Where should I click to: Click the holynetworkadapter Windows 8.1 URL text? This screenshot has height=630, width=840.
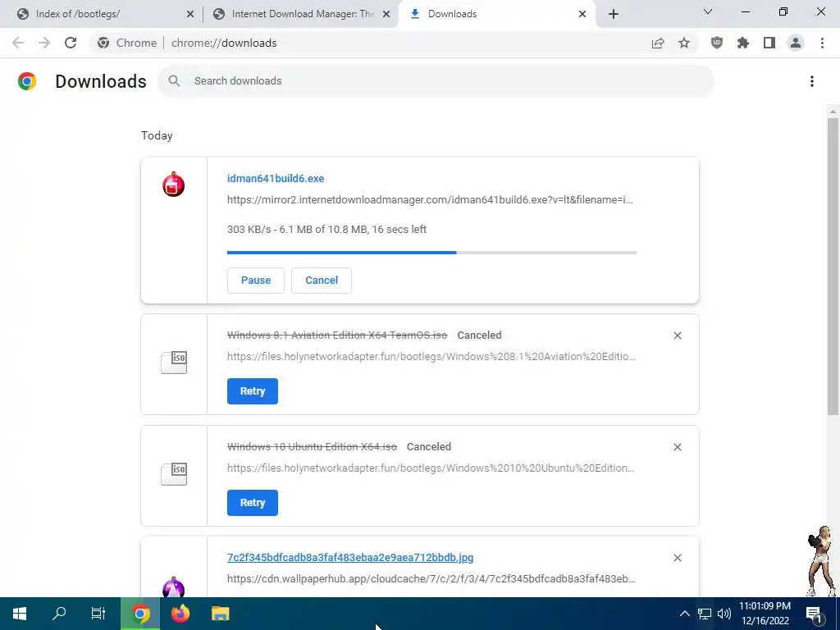click(431, 357)
